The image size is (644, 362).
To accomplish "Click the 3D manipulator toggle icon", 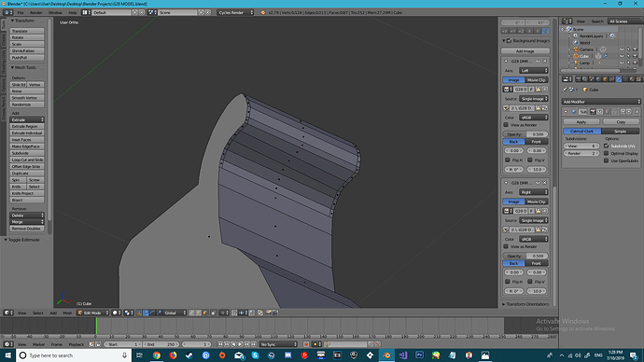I will coord(139,313).
